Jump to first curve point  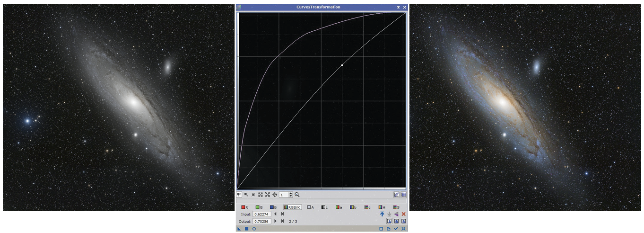click(x=282, y=214)
